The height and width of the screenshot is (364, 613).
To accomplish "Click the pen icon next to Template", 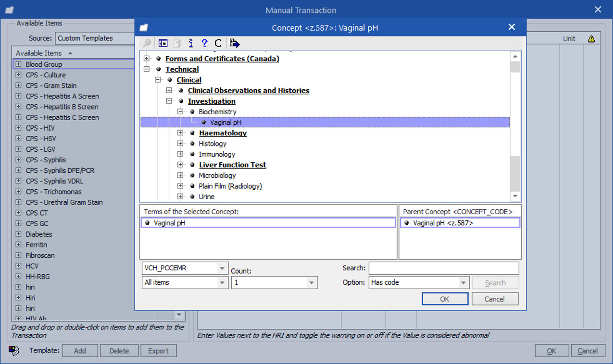I will click(x=13, y=351).
